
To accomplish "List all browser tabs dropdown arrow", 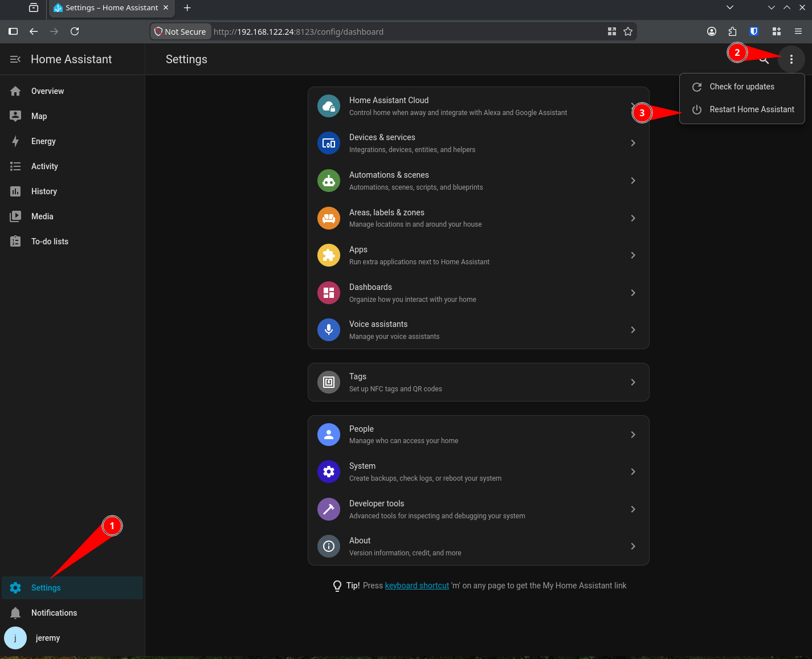I will click(730, 7).
